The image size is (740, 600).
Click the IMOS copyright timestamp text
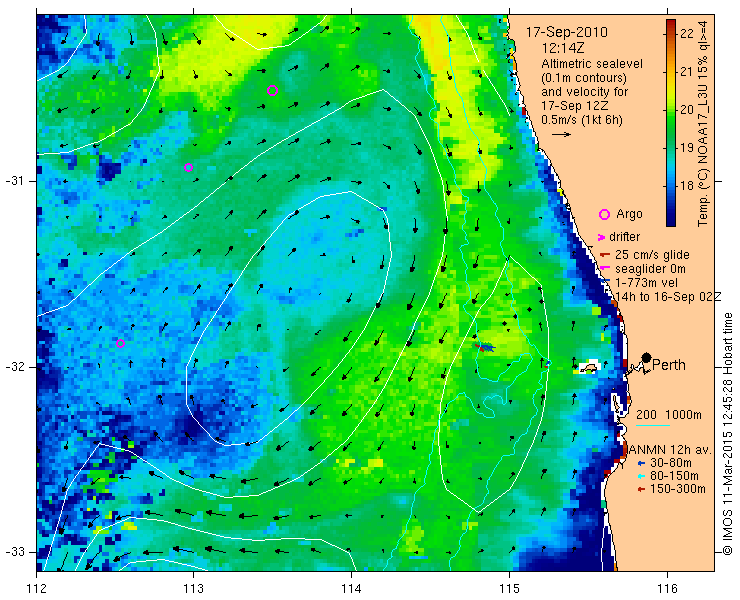[727, 433]
